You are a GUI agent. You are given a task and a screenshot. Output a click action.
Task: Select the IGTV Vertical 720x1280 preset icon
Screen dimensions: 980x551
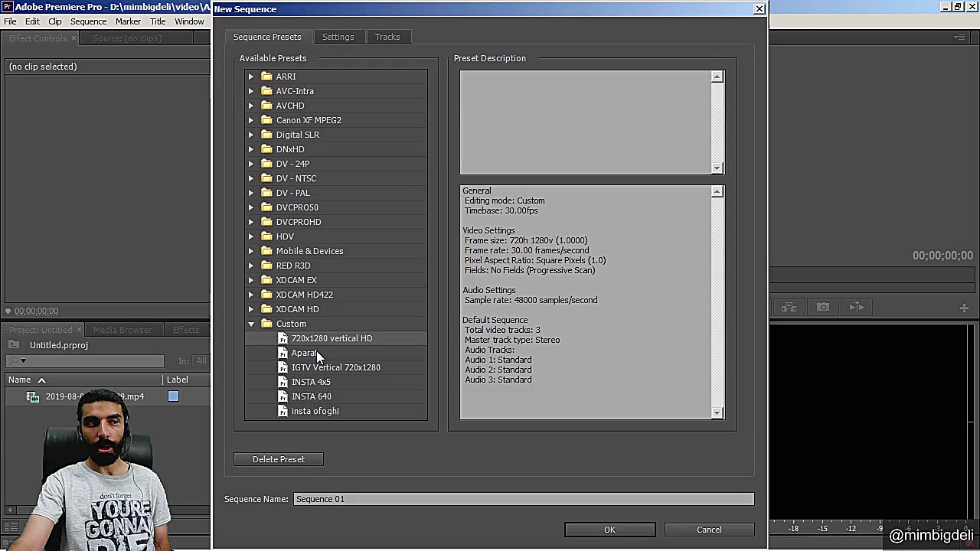(x=283, y=367)
